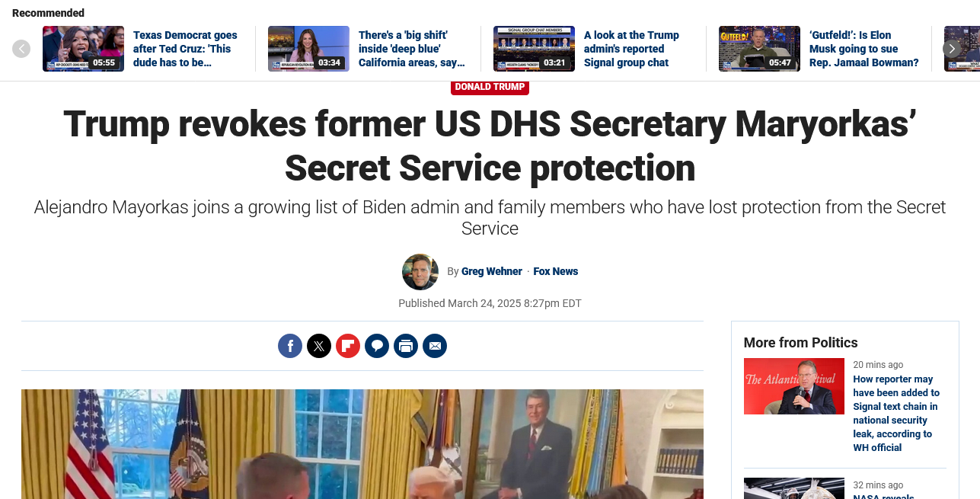Open Signal group chat video title
Image resolution: width=980 pixels, height=499 pixels.
[631, 49]
